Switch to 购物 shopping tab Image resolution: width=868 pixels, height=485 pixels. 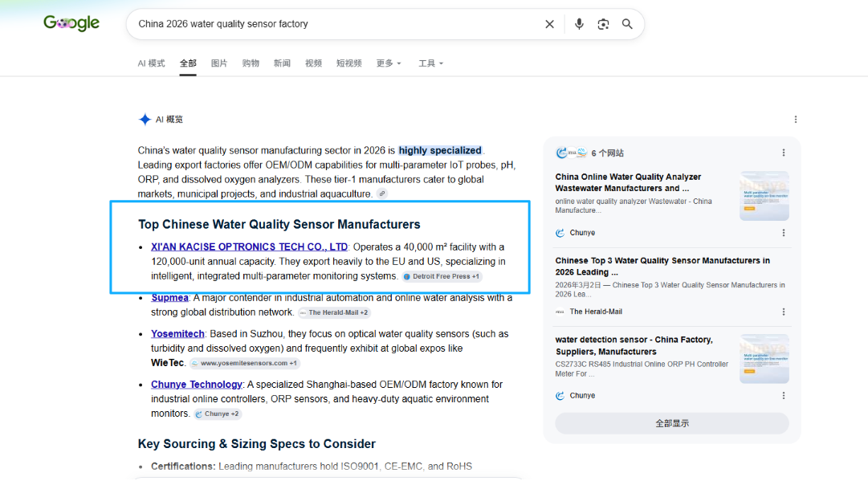251,63
